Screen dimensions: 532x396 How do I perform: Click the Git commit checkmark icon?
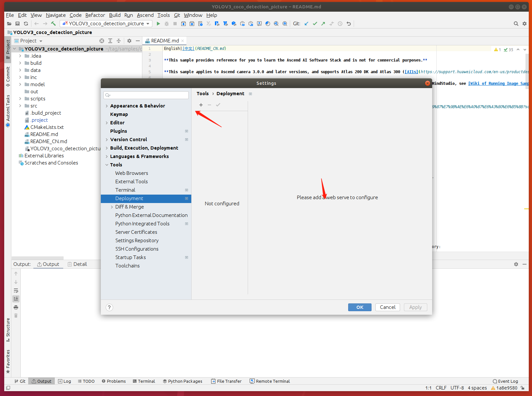pyautogui.click(x=315, y=24)
